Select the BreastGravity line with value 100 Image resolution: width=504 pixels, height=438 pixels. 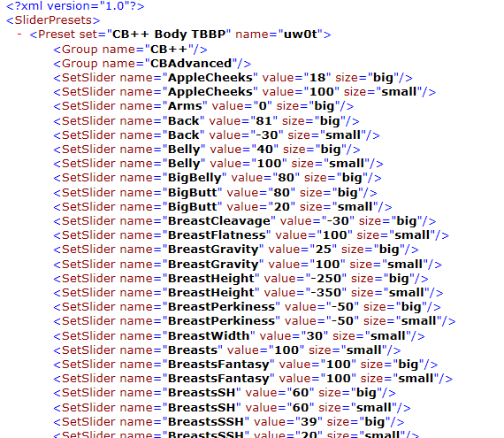[x=248, y=265]
